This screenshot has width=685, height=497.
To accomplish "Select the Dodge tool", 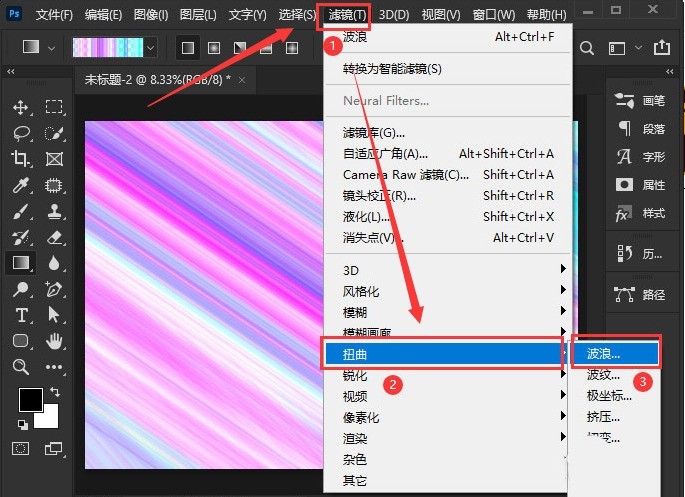I will point(21,289).
